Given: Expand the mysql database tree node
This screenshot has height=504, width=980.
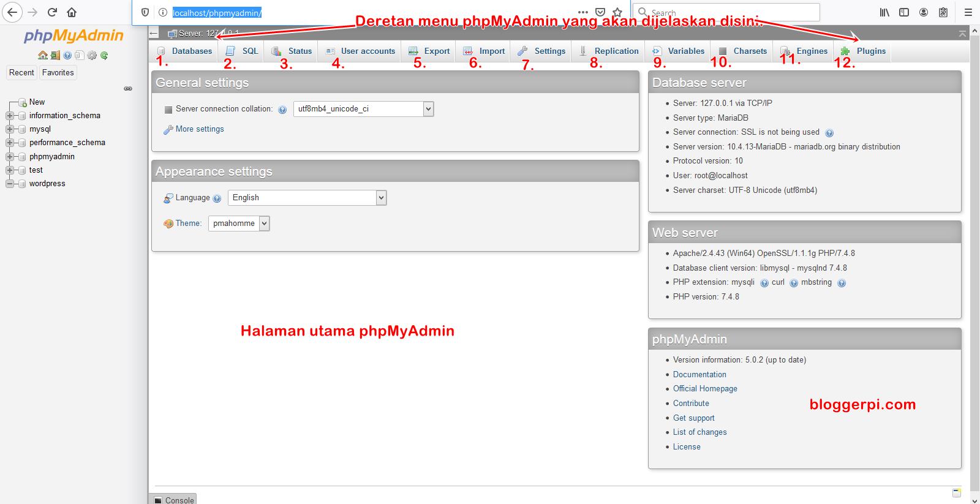Looking at the screenshot, I should (x=10, y=129).
